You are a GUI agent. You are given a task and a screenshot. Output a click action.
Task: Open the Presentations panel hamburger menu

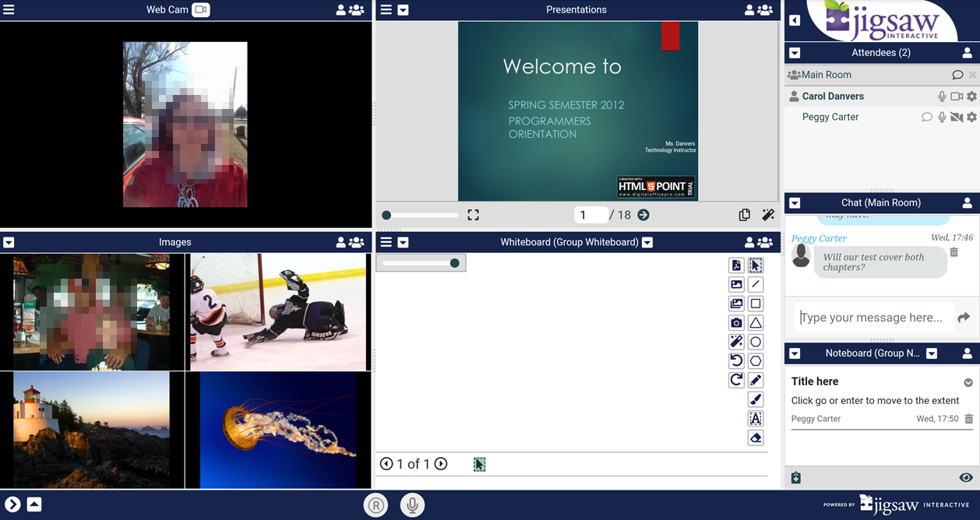386,10
